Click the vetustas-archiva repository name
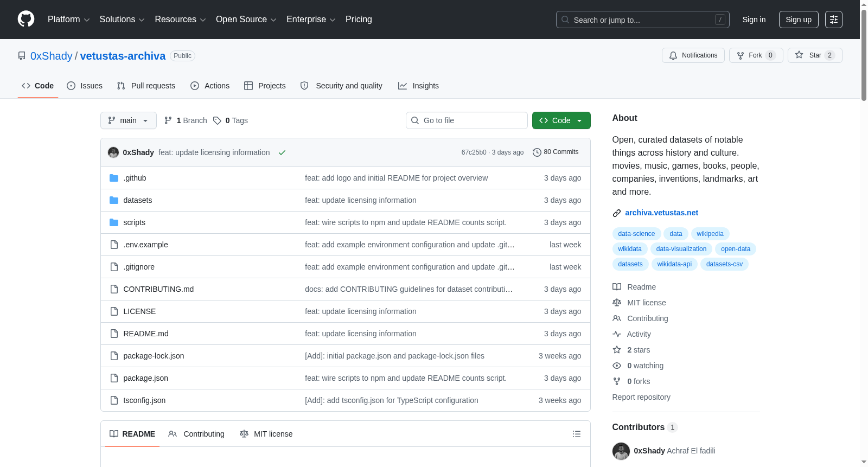 point(123,56)
